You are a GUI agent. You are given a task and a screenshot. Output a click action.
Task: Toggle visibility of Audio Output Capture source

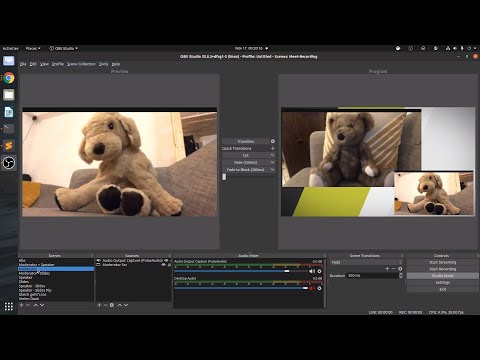[166, 260]
